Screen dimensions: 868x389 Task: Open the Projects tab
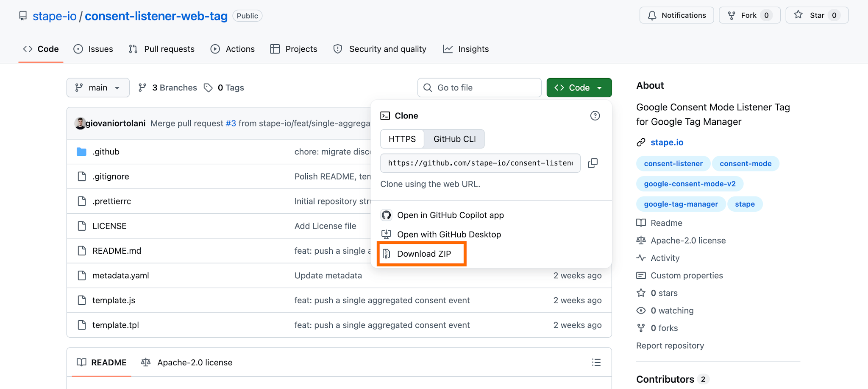tap(294, 49)
